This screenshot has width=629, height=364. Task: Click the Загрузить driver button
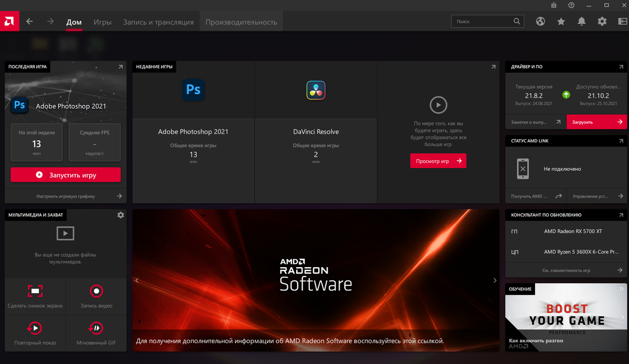pyautogui.click(x=597, y=122)
